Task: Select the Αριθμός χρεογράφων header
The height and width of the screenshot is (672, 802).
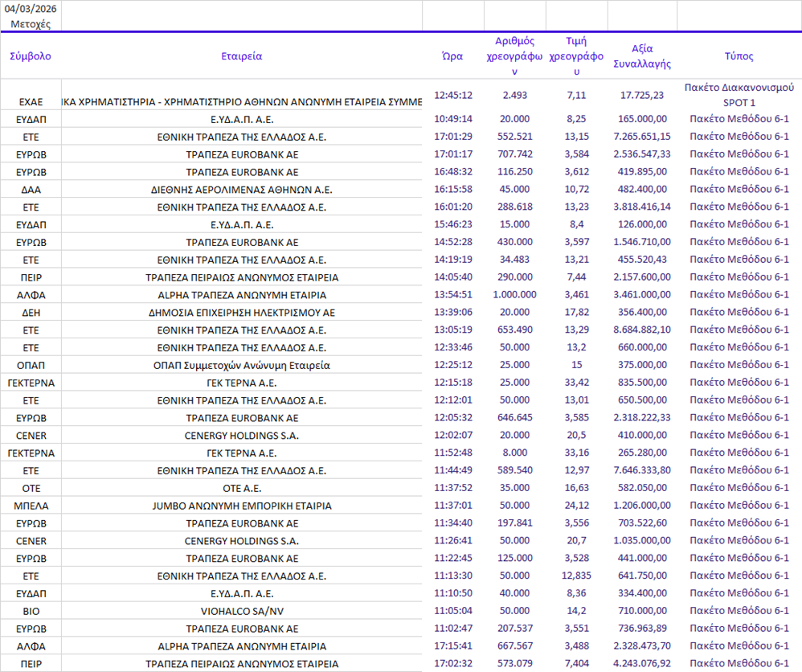Action: (514, 56)
